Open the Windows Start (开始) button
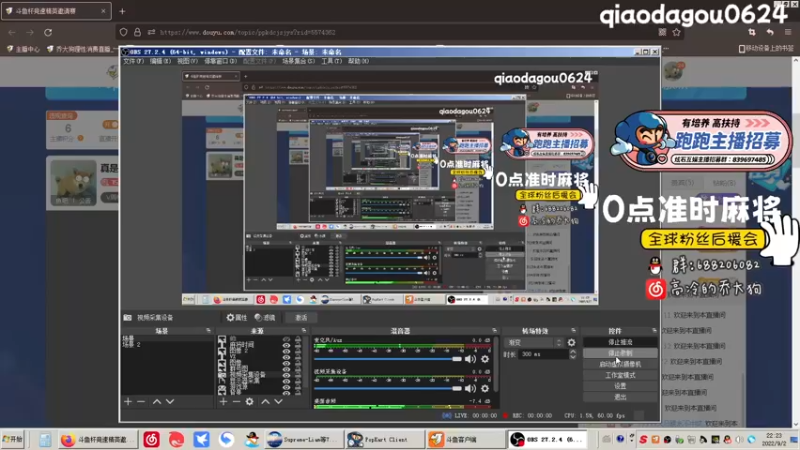 (13, 439)
